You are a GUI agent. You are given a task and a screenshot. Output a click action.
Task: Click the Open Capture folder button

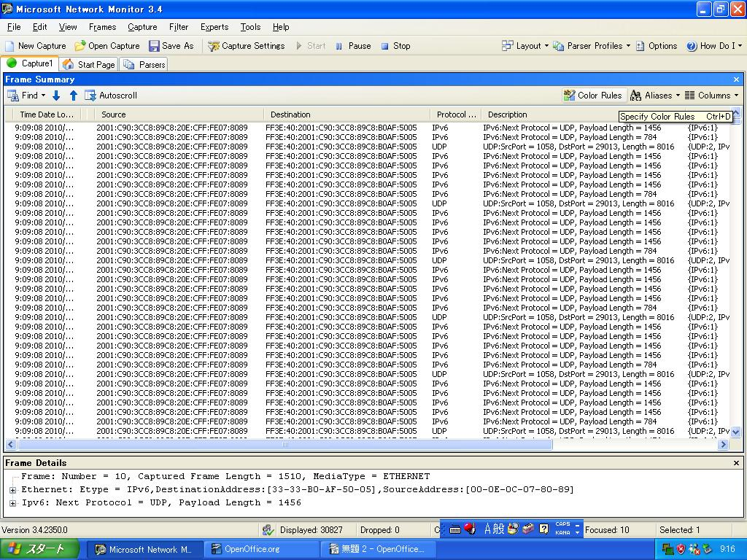click(107, 46)
